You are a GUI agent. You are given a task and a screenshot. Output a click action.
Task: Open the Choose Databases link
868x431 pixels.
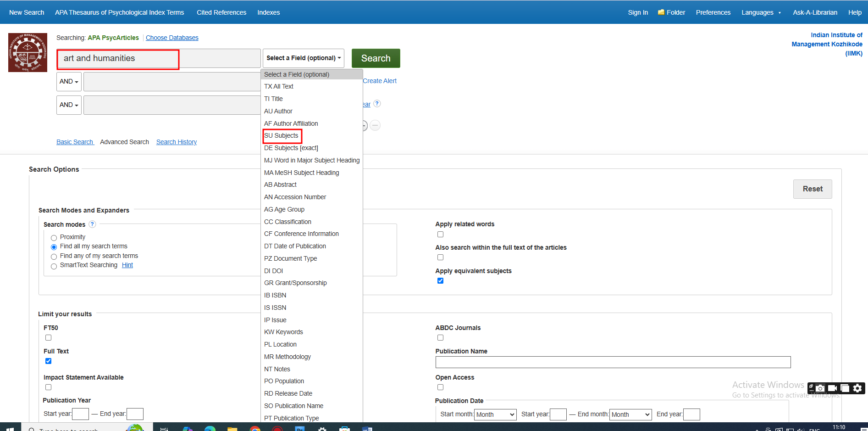coord(172,38)
